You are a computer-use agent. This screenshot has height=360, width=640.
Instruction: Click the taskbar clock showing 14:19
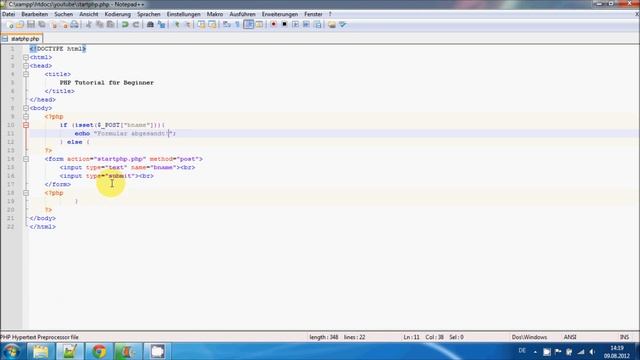(x=617, y=352)
